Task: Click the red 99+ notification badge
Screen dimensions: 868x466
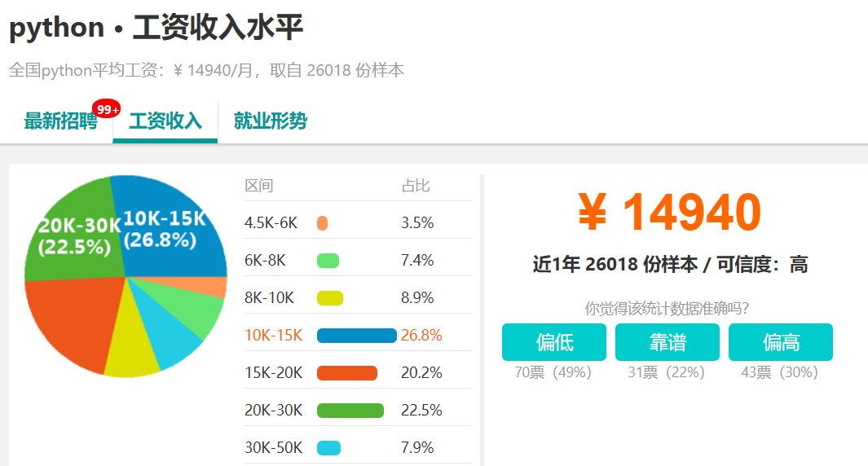Action: (106, 108)
